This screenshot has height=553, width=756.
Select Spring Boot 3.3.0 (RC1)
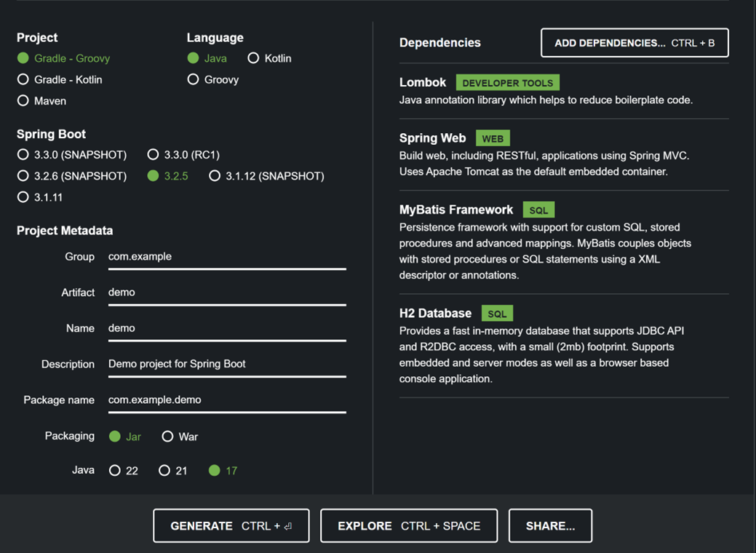[183, 155]
